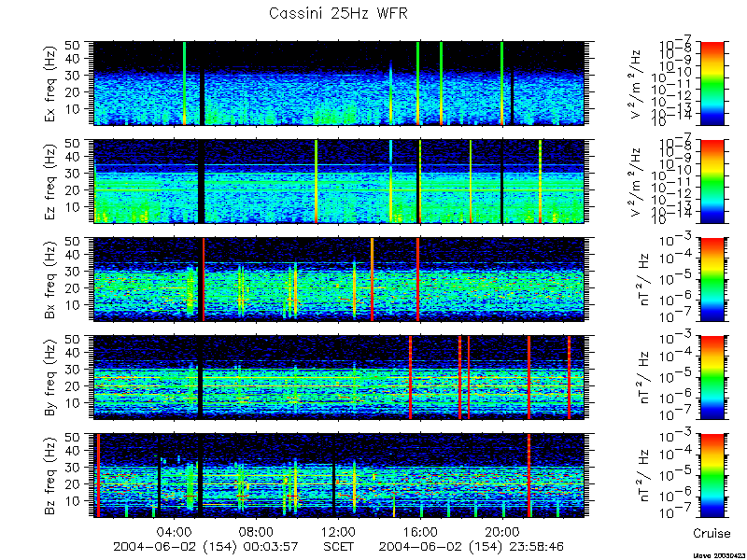Click the "16:00" time tick label

pos(421,531)
